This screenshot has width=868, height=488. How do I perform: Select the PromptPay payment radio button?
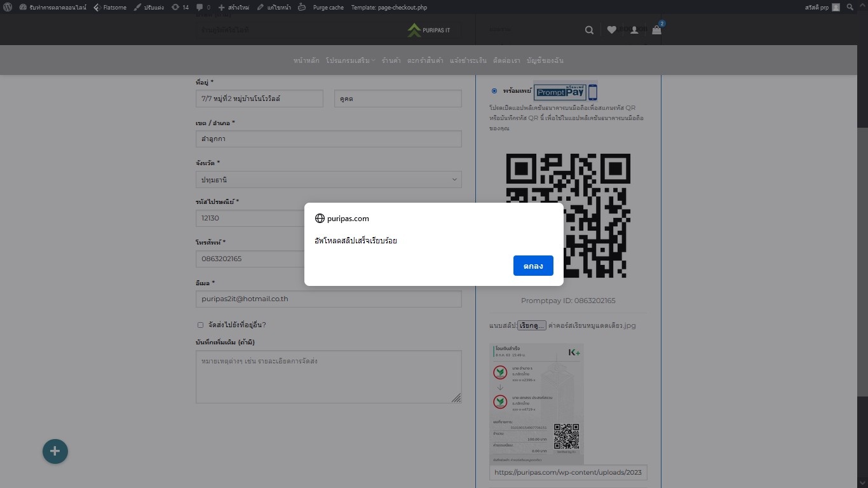494,91
